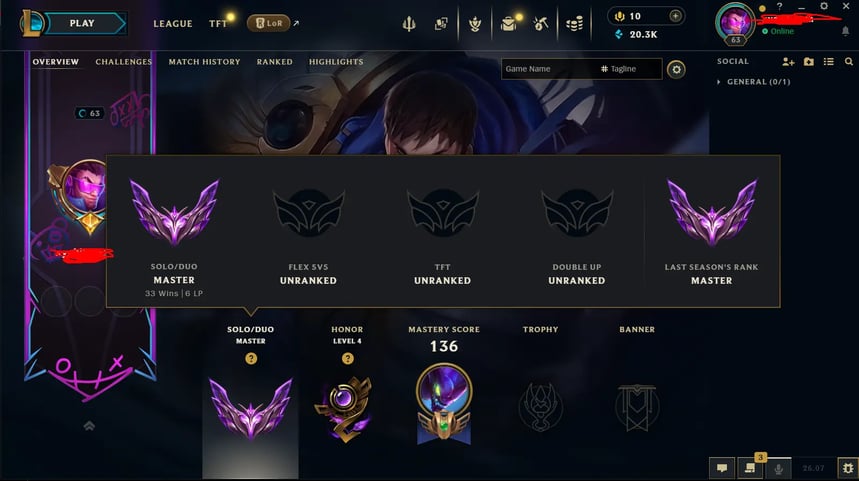Collapse the profile banner chevron arrow
This screenshot has height=481, width=859.
pos(89,426)
